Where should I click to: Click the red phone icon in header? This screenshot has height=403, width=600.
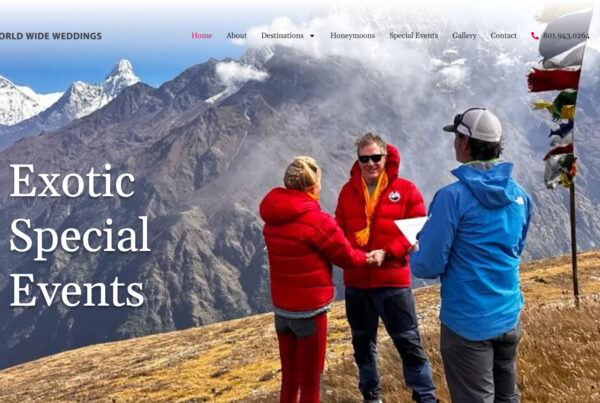tap(535, 36)
